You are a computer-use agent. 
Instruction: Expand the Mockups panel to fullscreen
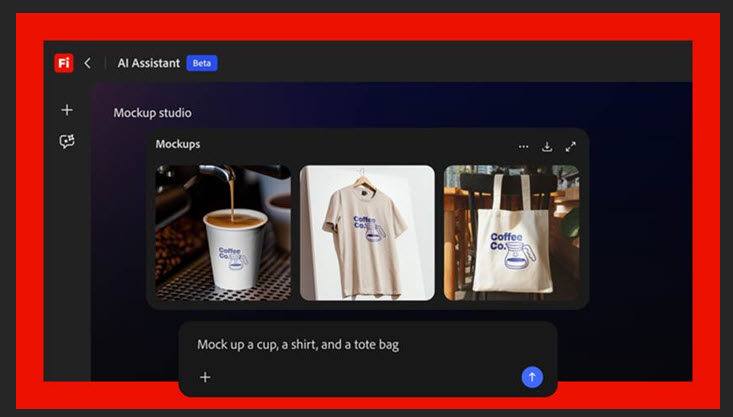click(x=571, y=147)
